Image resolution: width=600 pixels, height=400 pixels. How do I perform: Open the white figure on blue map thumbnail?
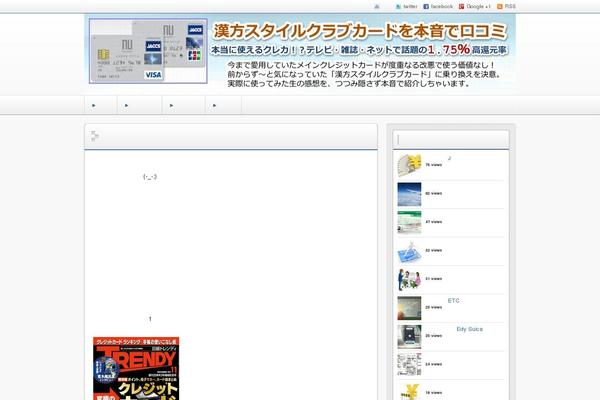(409, 251)
